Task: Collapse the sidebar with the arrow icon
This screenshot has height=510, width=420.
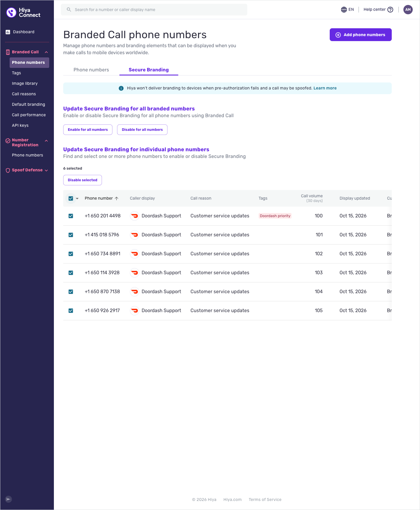Action: click(x=8, y=499)
